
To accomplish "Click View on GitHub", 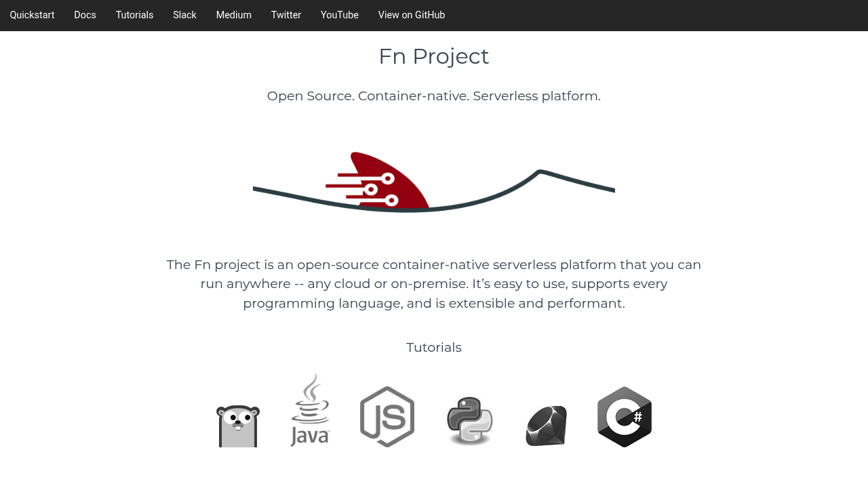I will [411, 15].
